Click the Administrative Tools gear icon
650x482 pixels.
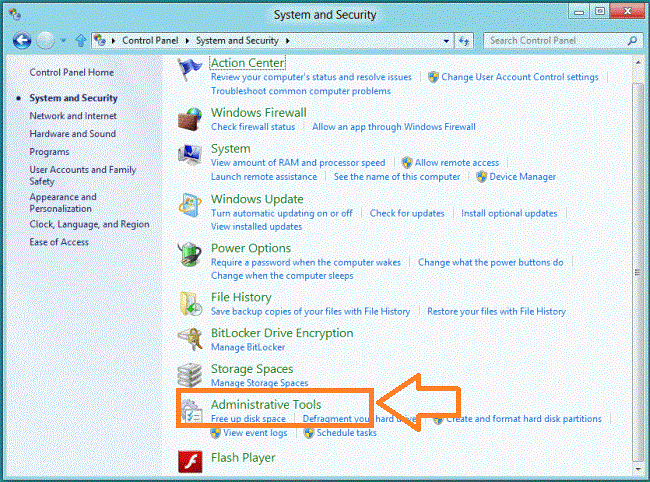191,410
